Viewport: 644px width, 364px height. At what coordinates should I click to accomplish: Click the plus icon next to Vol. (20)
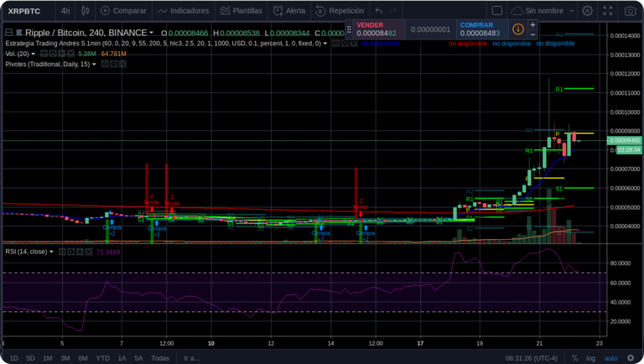(x=61, y=54)
